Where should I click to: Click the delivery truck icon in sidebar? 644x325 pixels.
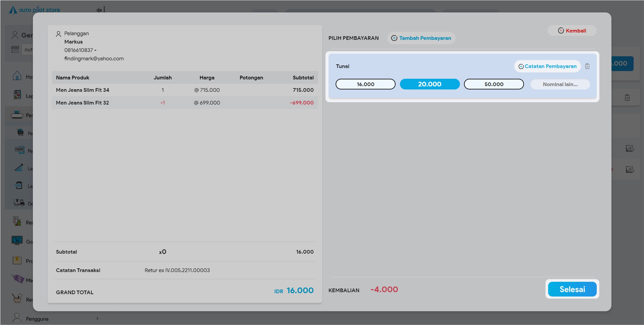[19, 203]
